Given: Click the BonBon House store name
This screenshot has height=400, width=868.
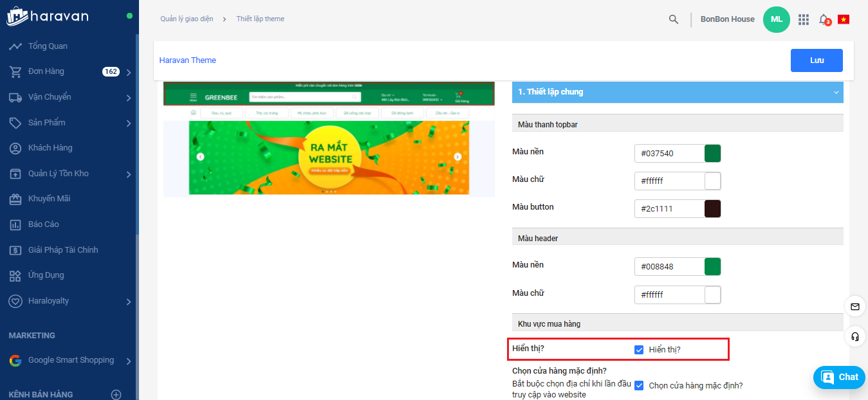Looking at the screenshot, I should [728, 19].
